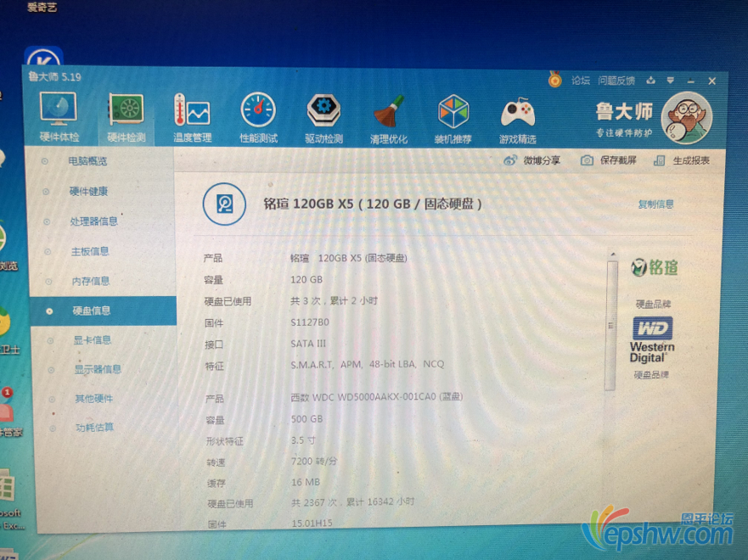
Task: Select 电脑概览 in the sidebar
Action: [x=87, y=161]
